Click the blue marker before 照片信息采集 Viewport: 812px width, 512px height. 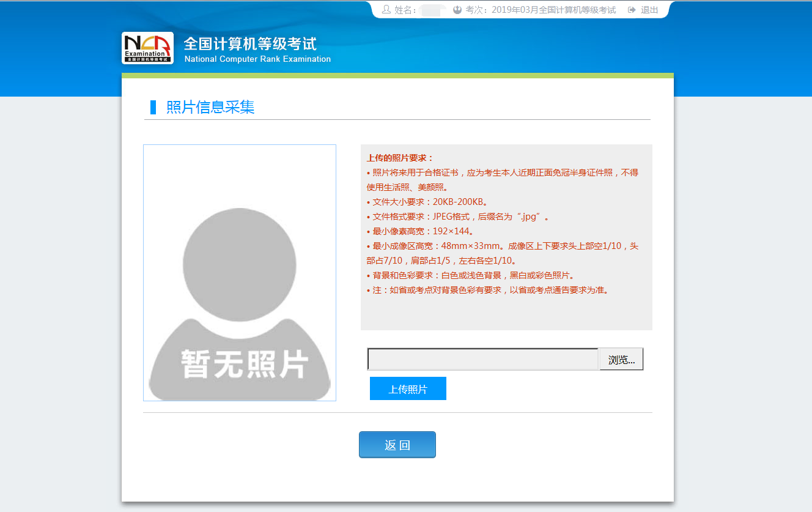click(x=153, y=107)
